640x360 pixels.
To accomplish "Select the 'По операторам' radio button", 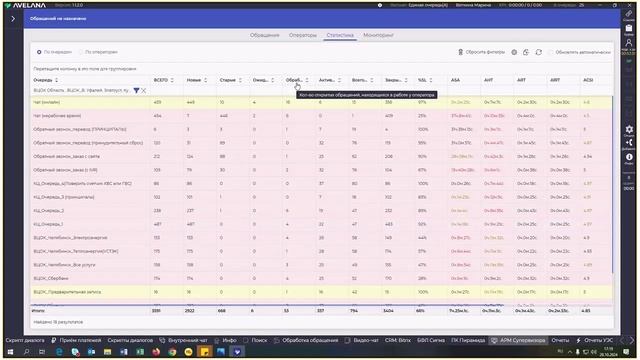I will tap(81, 52).
